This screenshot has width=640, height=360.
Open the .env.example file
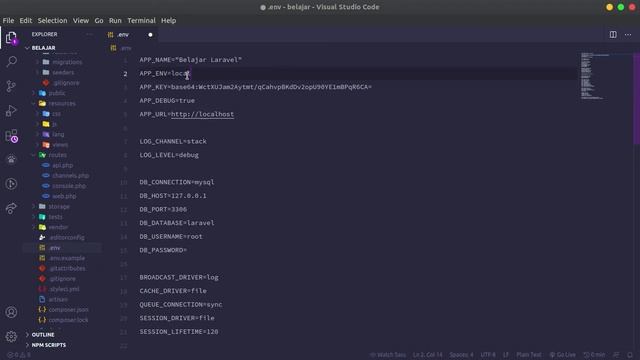click(67, 258)
